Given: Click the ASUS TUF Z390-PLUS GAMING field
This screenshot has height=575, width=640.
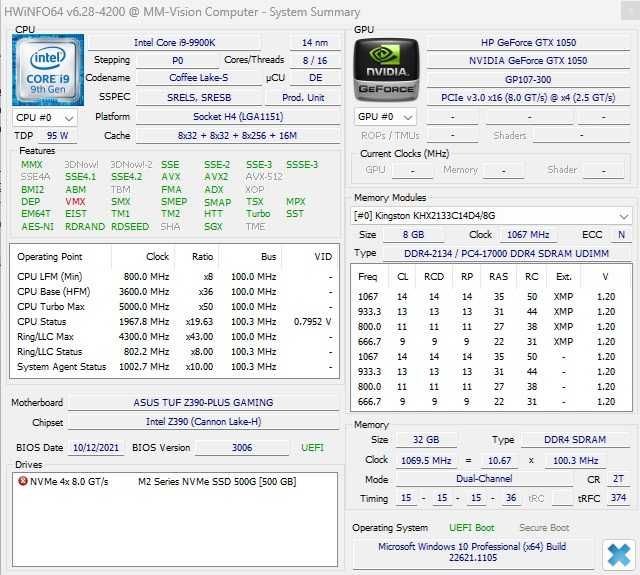Looking at the screenshot, I should click(x=203, y=402).
